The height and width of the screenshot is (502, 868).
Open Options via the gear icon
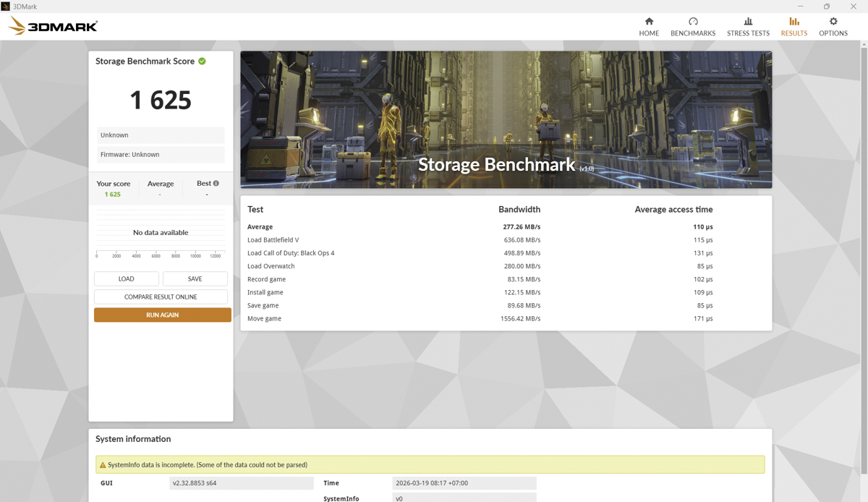(x=833, y=22)
